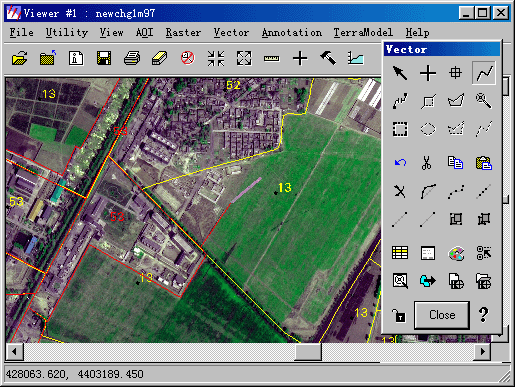The width and height of the screenshot is (515, 387).
Task: Click the copy icon in Vector palette
Action: 455,163
